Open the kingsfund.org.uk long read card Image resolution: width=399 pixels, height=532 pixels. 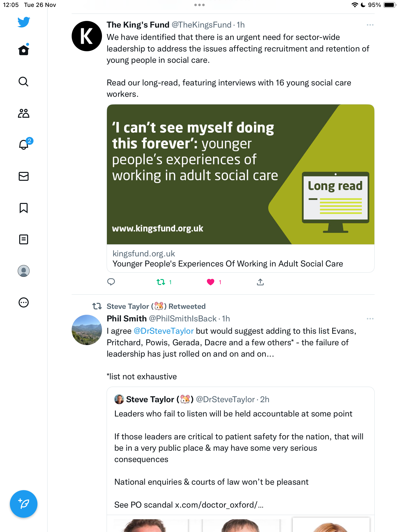click(x=240, y=188)
